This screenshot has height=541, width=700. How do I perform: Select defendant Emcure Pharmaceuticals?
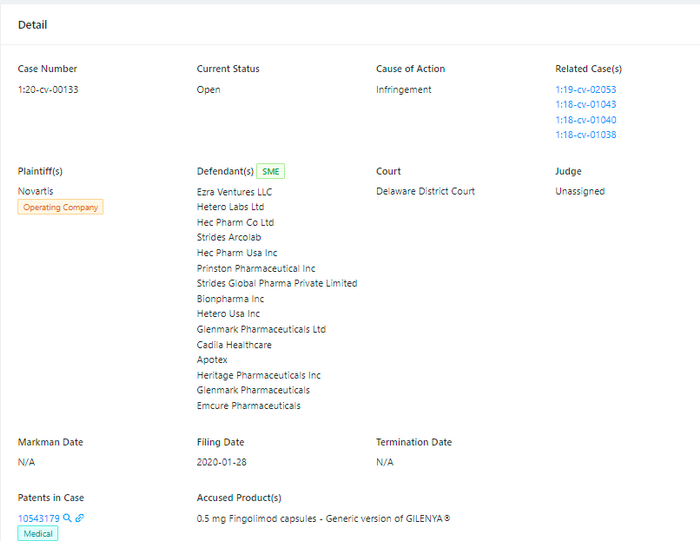(x=249, y=405)
